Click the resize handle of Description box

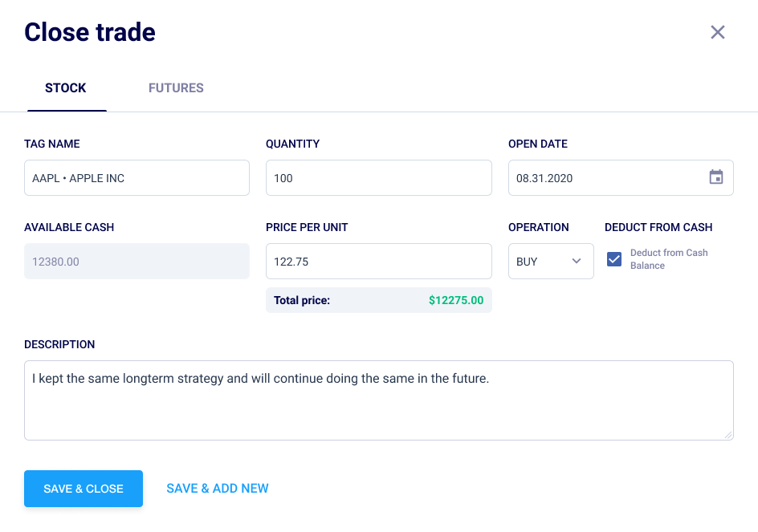(x=728, y=435)
